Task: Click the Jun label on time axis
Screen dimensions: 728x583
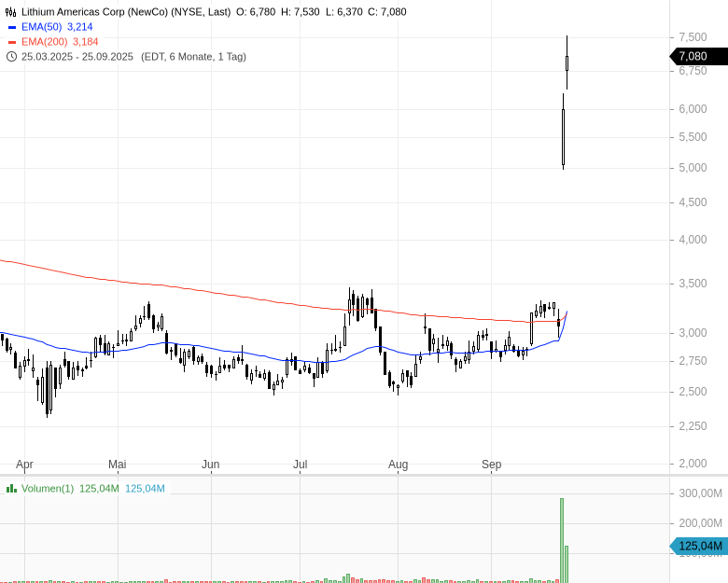Action: [210, 465]
